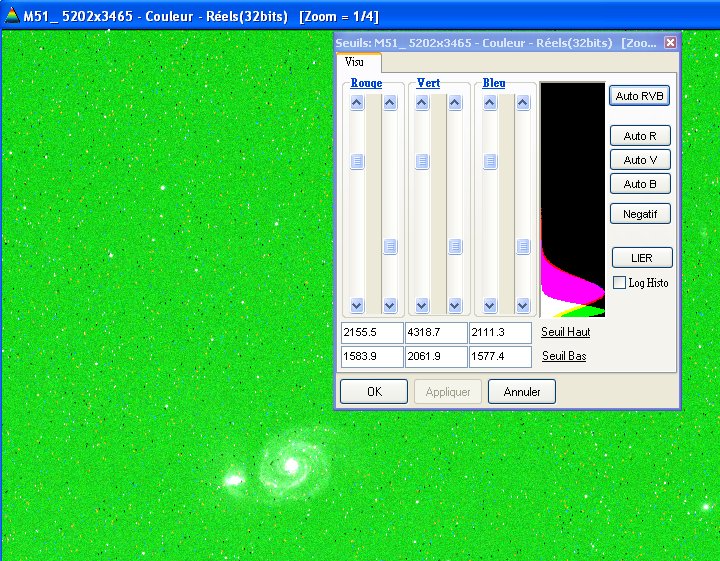Cancel the dialog with Annuler
The image size is (720, 561).
point(521,392)
